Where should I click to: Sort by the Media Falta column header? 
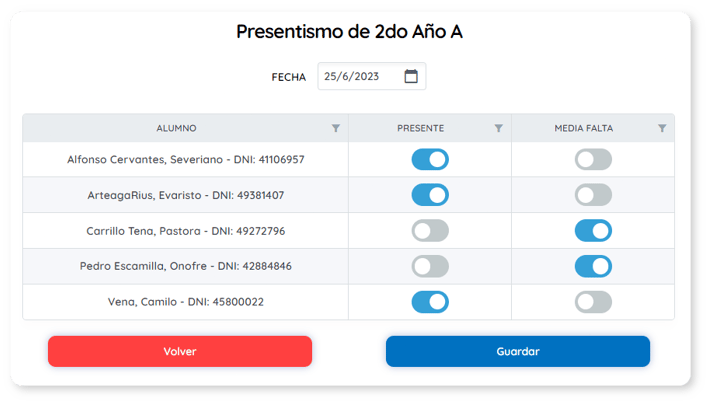(584, 128)
